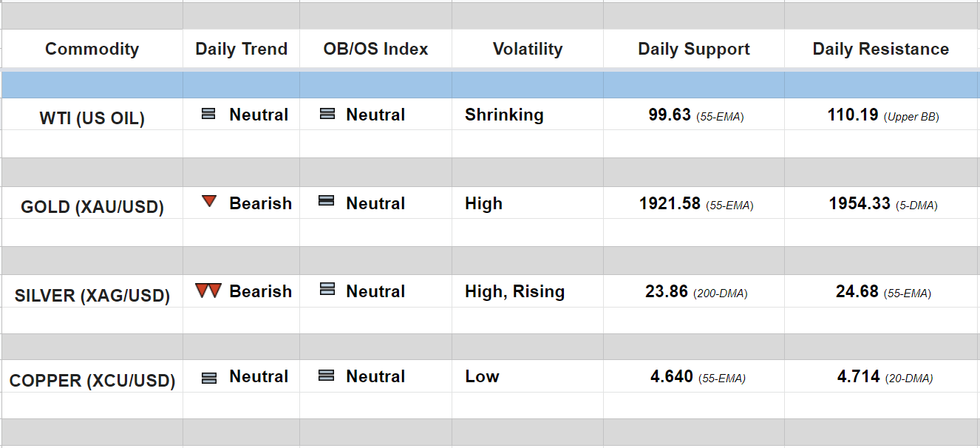This screenshot has height=448, width=980.
Task: Select the WTI (US OIL) cell
Action: click(92, 118)
